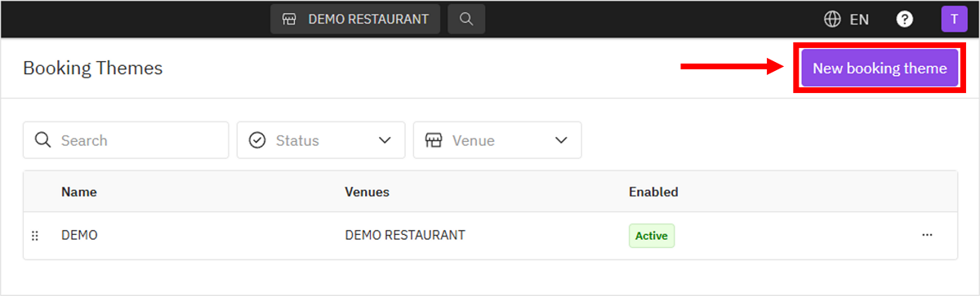Click the Venues column header
Image resolution: width=980 pixels, height=296 pixels.
367,192
